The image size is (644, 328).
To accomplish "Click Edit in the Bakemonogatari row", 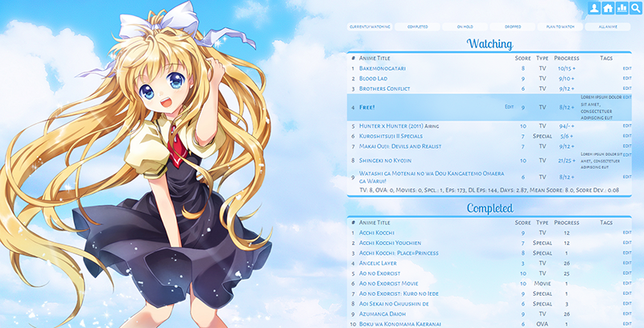I will pyautogui.click(x=627, y=68).
